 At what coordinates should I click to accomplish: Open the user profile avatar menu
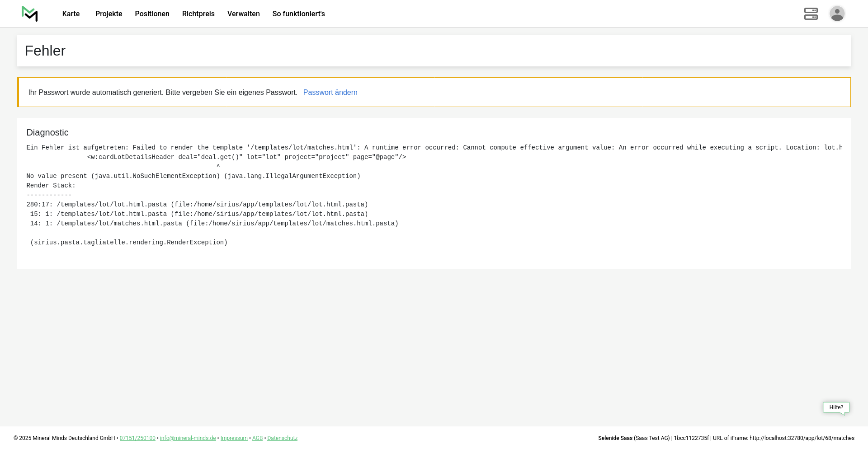[x=837, y=14]
